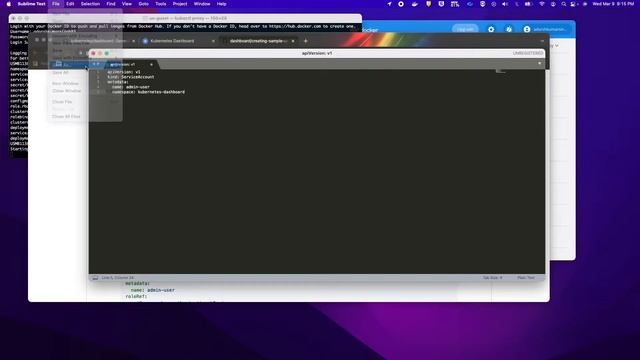
Task: Click the Sublime minimap preview
Action: [x=501, y=72]
